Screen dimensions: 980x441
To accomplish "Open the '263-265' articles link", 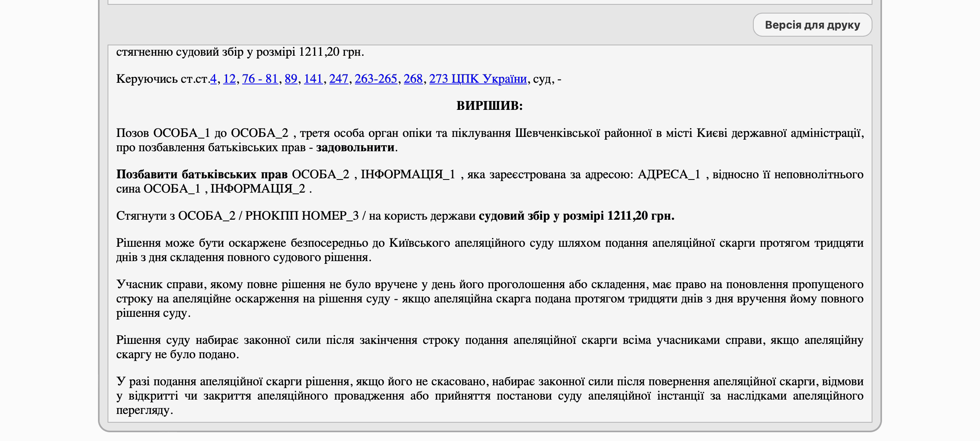I will 376,79.
